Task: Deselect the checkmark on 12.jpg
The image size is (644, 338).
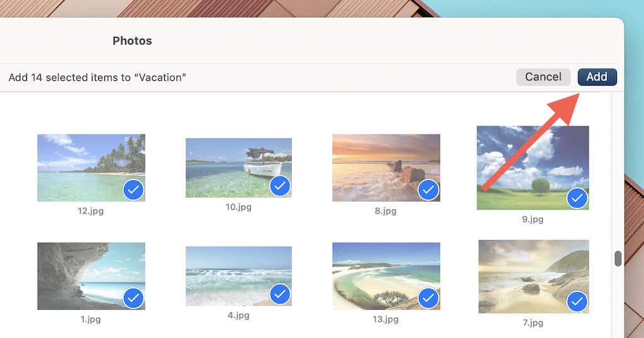Action: (133, 190)
